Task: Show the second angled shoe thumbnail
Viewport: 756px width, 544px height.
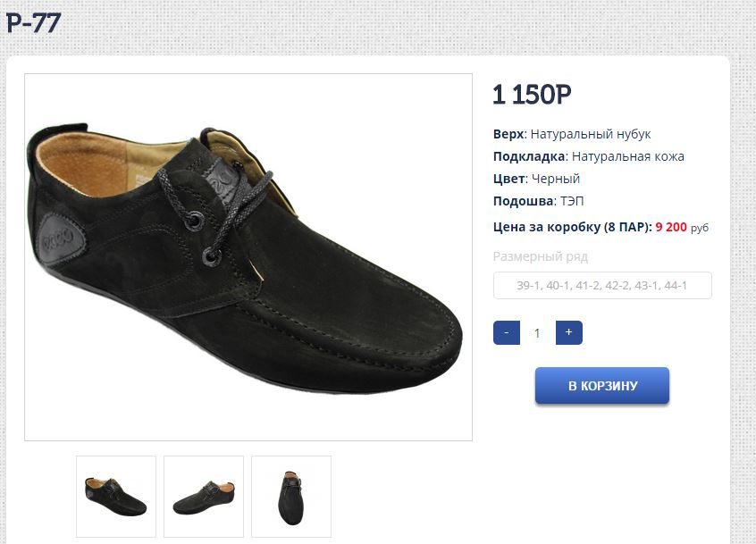Action: tap(204, 497)
